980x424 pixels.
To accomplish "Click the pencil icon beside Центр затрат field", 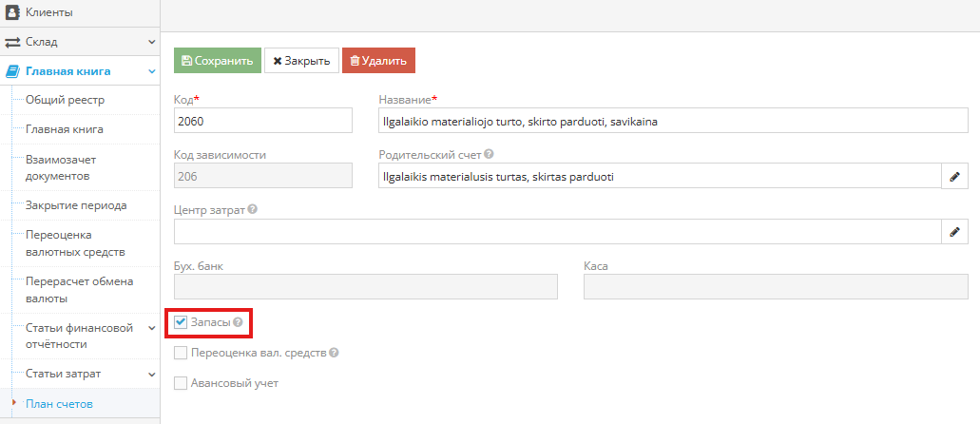I will point(954,232).
